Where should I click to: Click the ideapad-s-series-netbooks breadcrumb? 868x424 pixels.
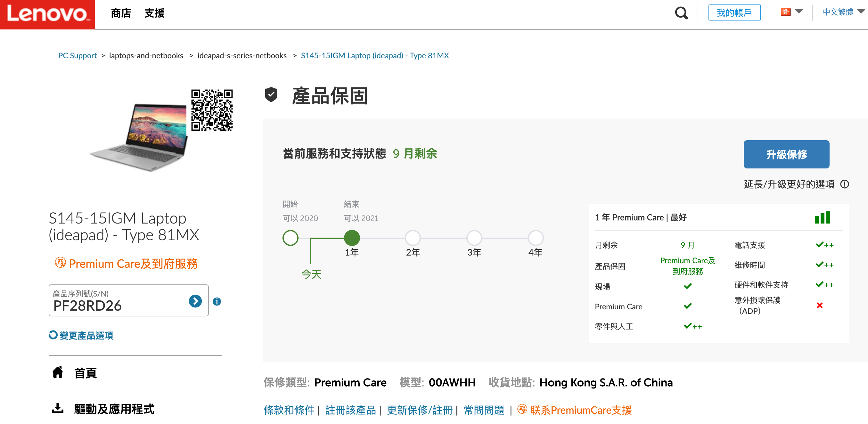(242, 56)
